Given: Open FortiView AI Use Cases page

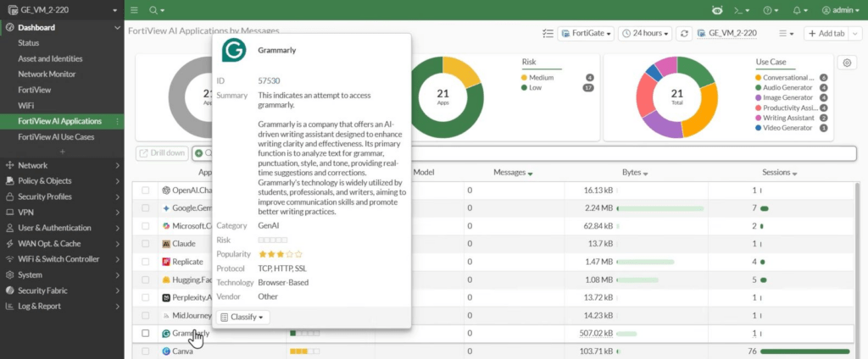Looking at the screenshot, I should coord(56,136).
